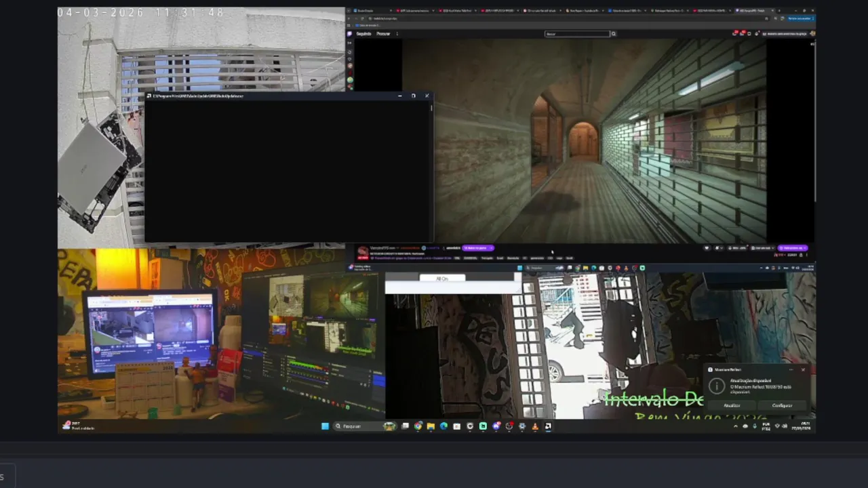
Task: Open Microsoft Edge from the taskbar
Action: pyautogui.click(x=443, y=426)
